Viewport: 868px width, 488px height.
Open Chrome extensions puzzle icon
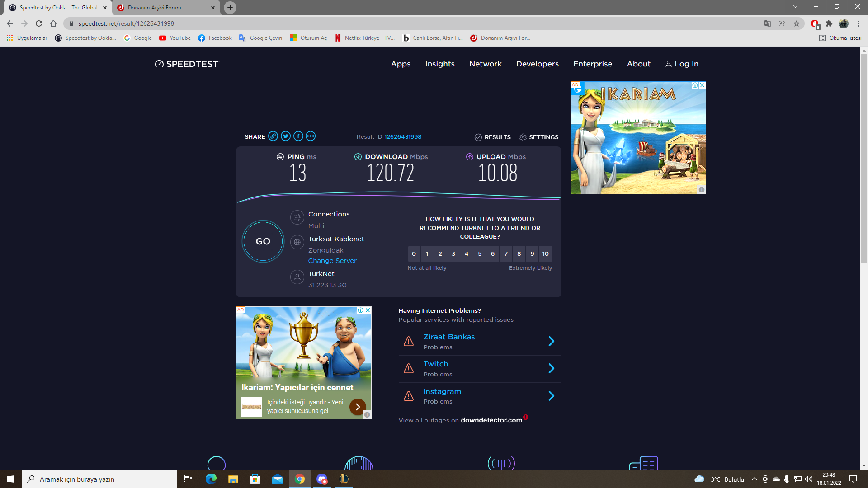pos(829,23)
